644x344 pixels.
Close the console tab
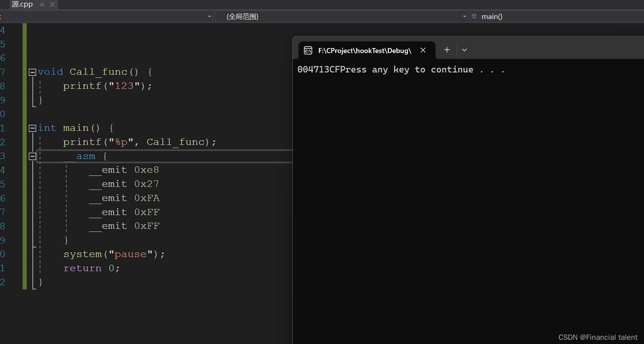(423, 50)
